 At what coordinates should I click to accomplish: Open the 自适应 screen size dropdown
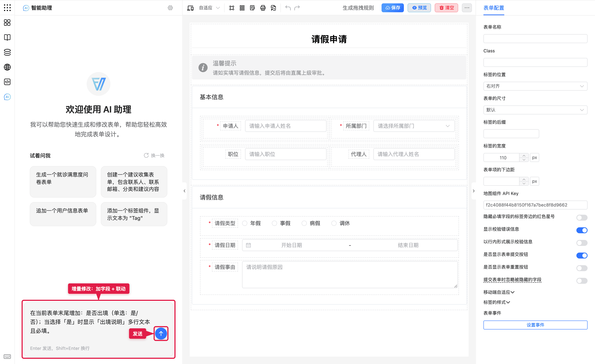(209, 8)
